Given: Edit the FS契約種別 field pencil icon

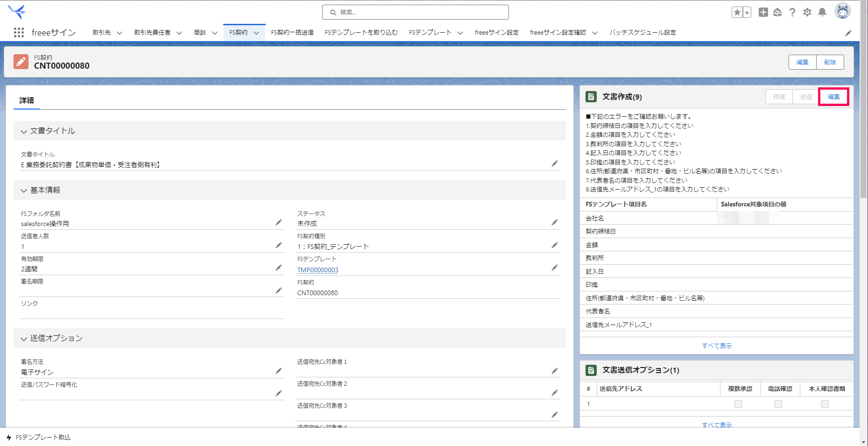Looking at the screenshot, I should tap(555, 245).
